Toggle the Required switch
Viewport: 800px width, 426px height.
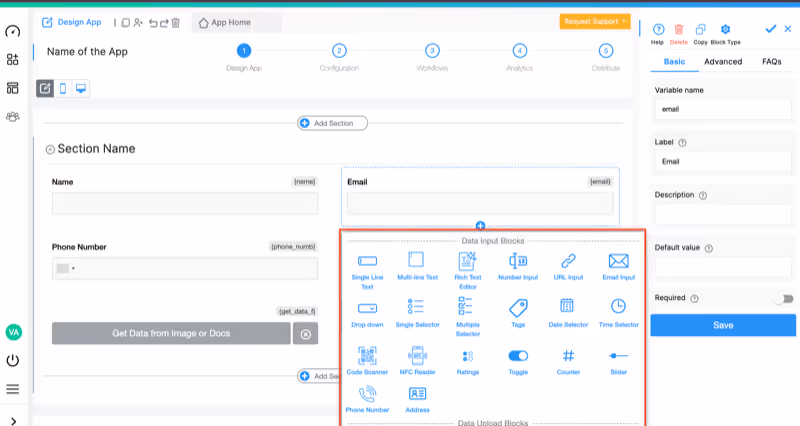784,298
